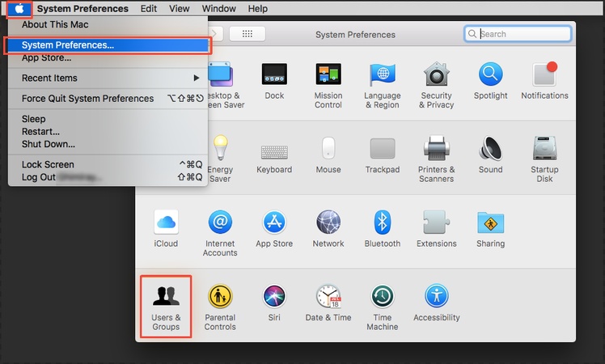Choose Shut Down… from Apple menu
605x364 pixels.
pos(108,144)
